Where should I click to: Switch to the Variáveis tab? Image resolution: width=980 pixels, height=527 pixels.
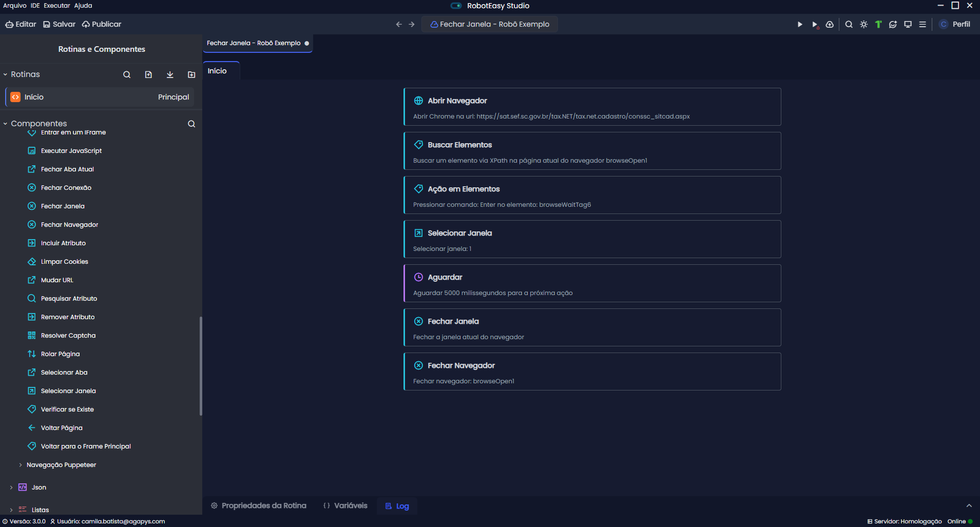345,505
